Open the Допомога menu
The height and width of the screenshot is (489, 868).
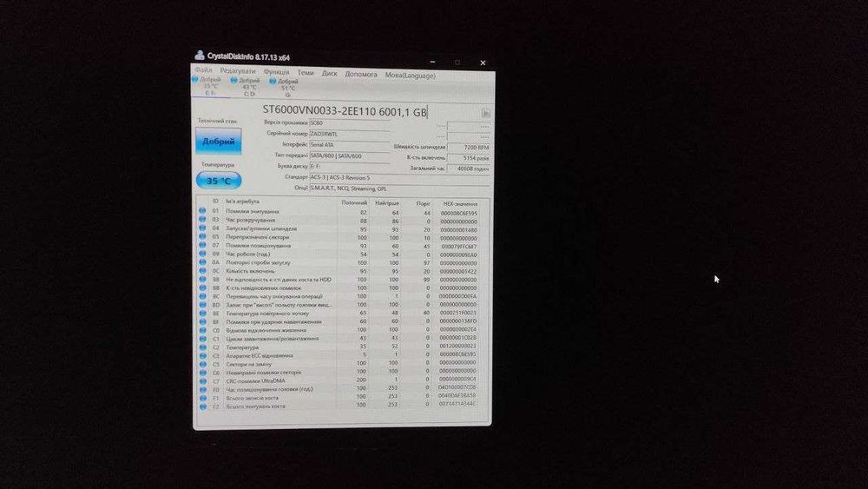pyautogui.click(x=361, y=74)
